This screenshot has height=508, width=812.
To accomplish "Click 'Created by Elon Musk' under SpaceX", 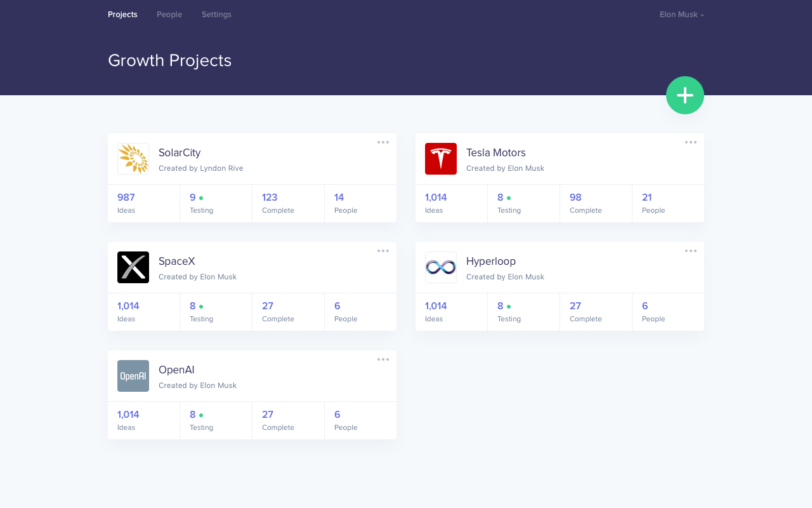I will click(x=197, y=277).
